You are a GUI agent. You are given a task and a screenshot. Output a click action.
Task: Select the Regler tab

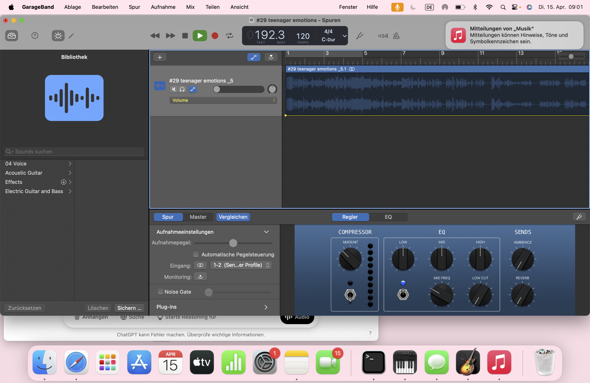350,217
